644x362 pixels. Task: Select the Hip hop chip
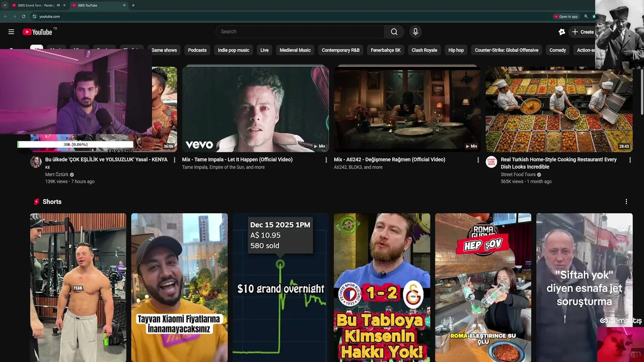tap(456, 50)
